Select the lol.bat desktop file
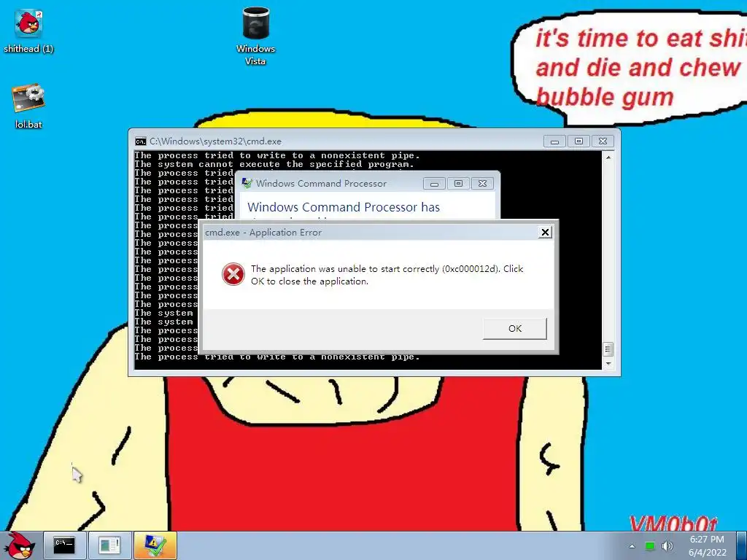The image size is (747, 560). pos(28,106)
